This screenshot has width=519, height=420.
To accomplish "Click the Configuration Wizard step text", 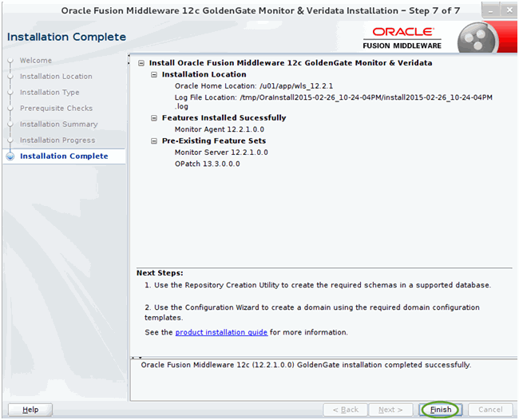I will pos(311,312).
